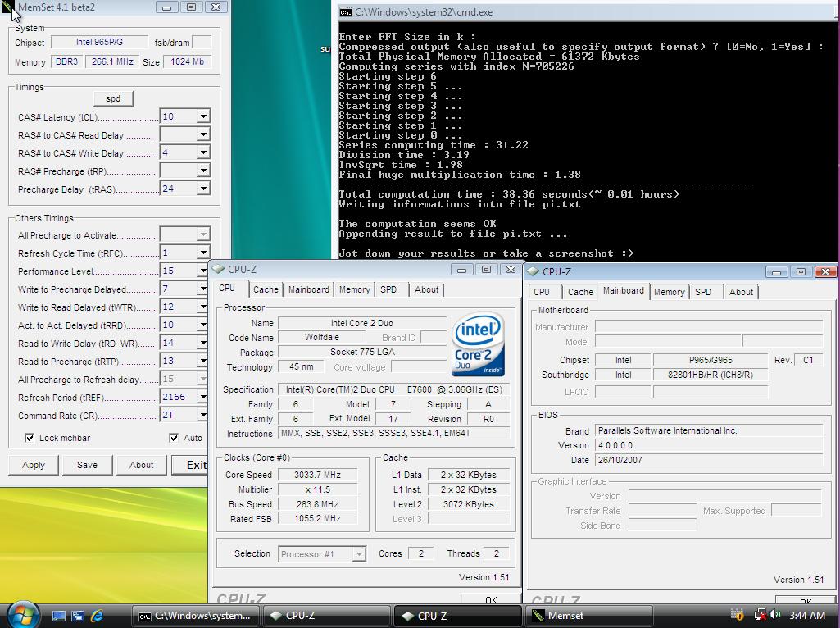The image size is (840, 628).
Task: Switch to About tab in right CPU-Z
Action: click(741, 292)
